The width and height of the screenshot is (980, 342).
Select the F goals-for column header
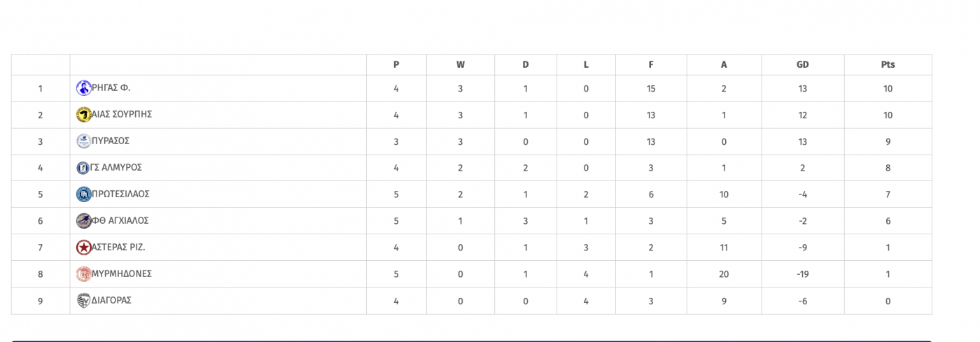pos(651,64)
